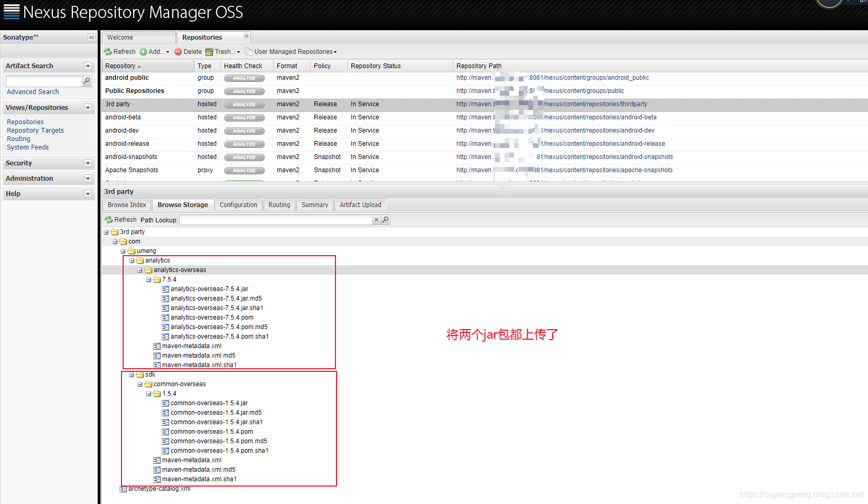This screenshot has width=868, height=504.
Task: Click the artifact search magnifier icon
Action: coord(87,81)
